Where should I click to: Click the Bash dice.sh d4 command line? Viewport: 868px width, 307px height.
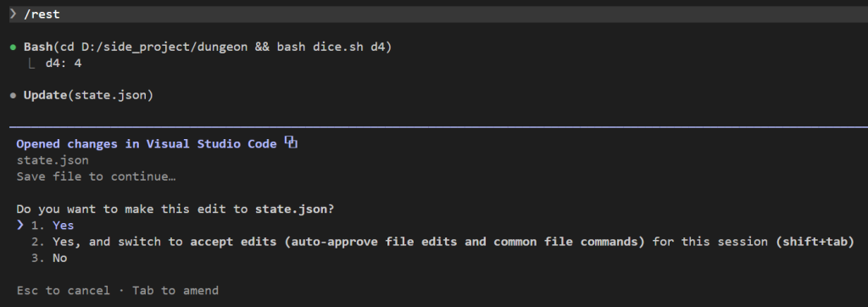[x=208, y=47]
